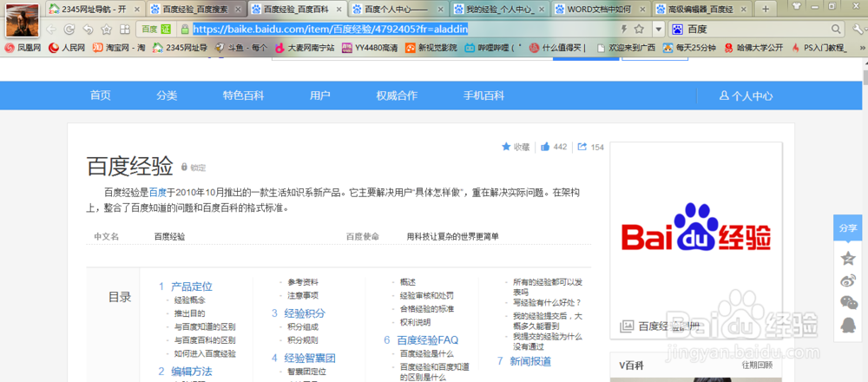
Task: Go back with the browser back arrow
Action: click(51, 30)
